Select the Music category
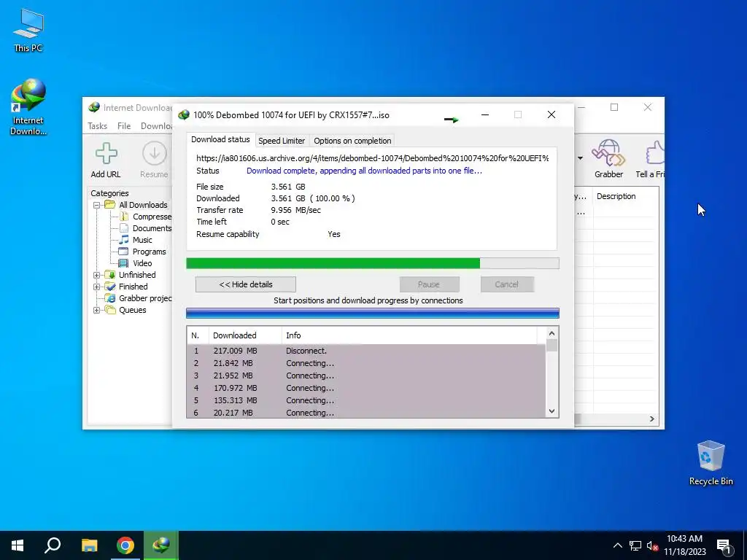The width and height of the screenshot is (747, 560). click(142, 240)
